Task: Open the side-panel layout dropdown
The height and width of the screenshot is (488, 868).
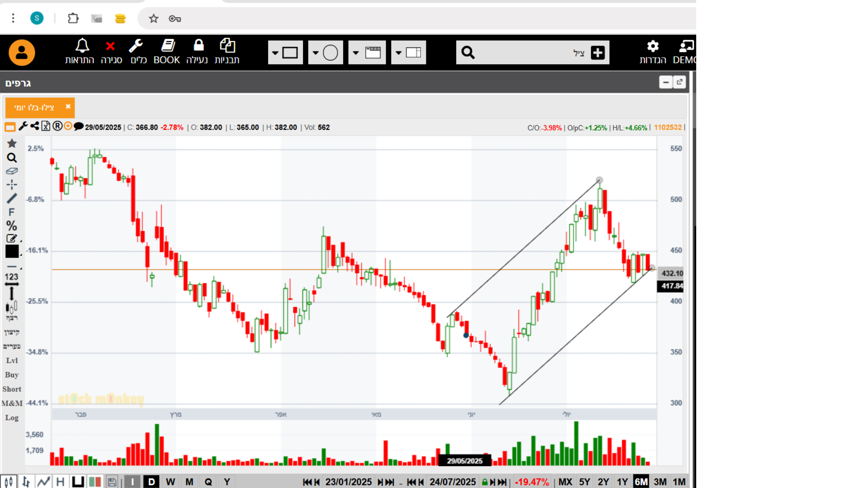Action: click(398, 53)
